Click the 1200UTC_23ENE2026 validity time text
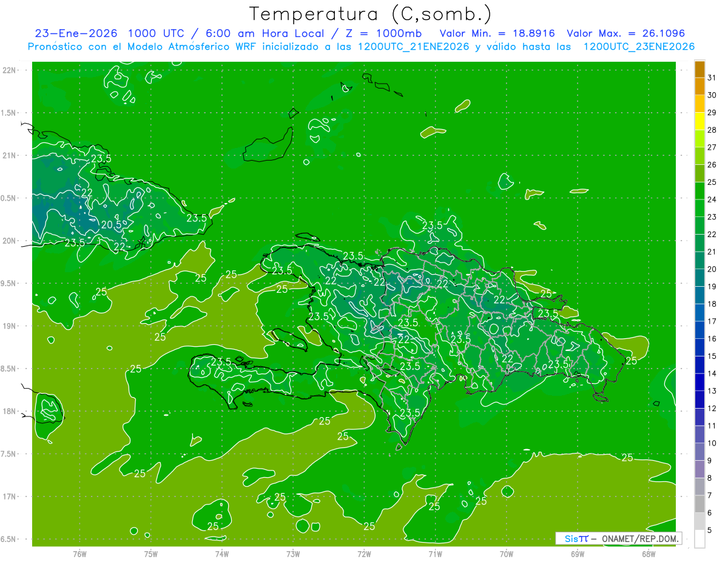The width and height of the screenshot is (728, 562). [639, 47]
